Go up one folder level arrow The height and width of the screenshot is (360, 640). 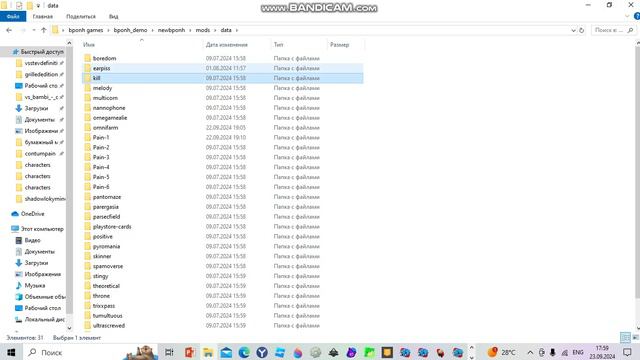point(44,30)
